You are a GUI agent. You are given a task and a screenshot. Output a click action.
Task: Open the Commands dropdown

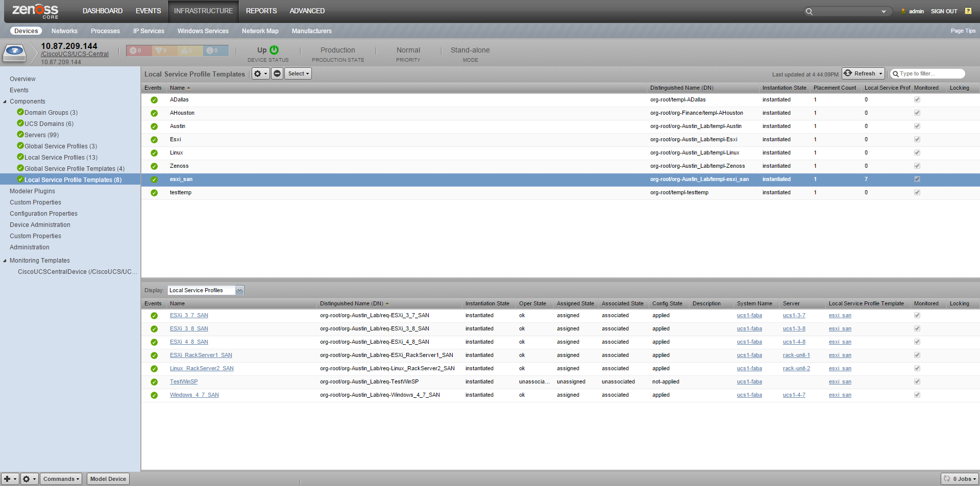pyautogui.click(x=61, y=479)
